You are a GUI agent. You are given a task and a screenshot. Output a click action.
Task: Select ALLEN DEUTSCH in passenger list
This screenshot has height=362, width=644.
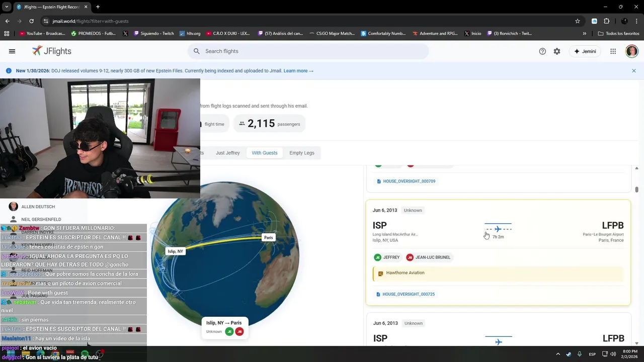[38, 207]
